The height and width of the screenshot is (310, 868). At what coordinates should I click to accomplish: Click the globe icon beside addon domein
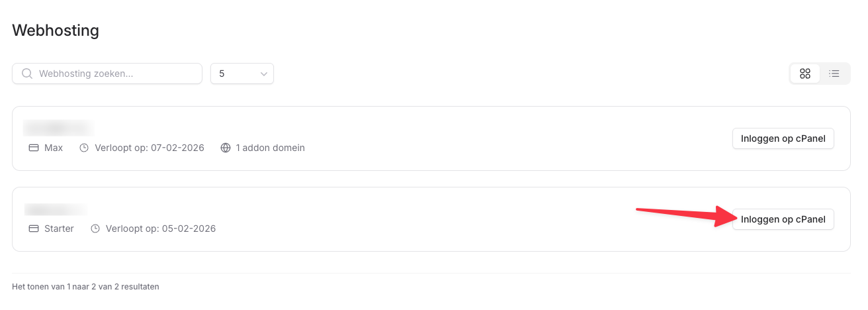[225, 148]
